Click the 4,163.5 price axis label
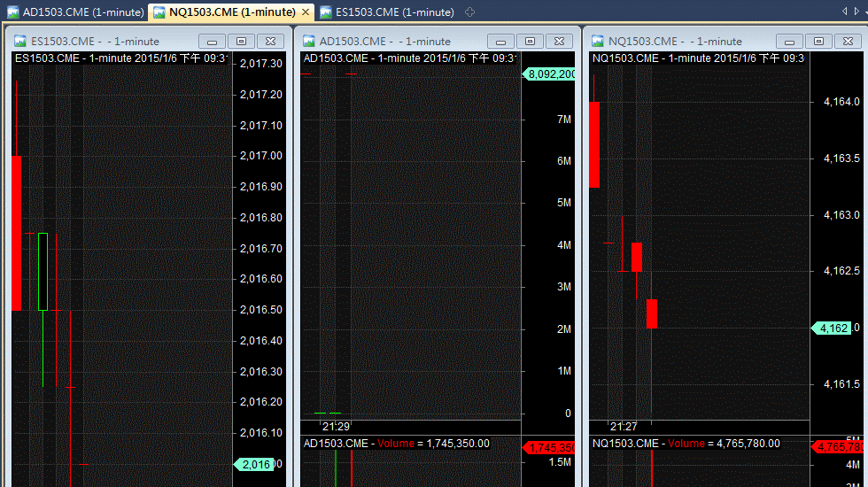The image size is (868, 487). pos(841,158)
